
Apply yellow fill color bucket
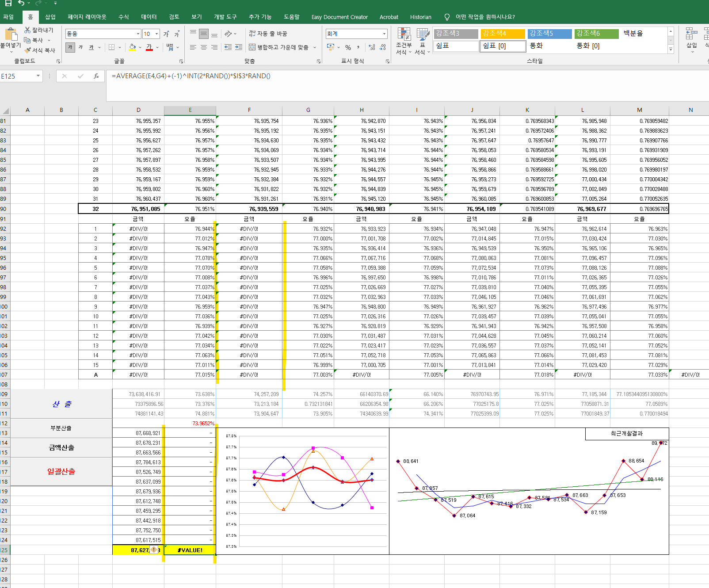click(x=132, y=47)
